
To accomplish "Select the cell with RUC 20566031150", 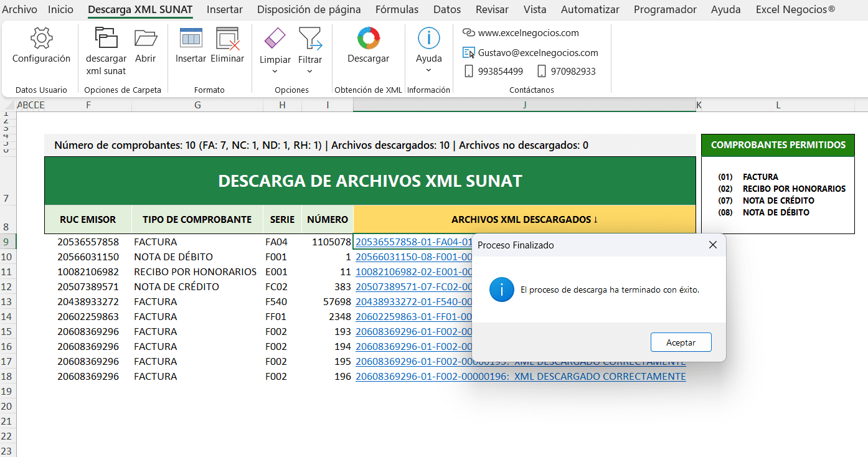I will [88, 257].
